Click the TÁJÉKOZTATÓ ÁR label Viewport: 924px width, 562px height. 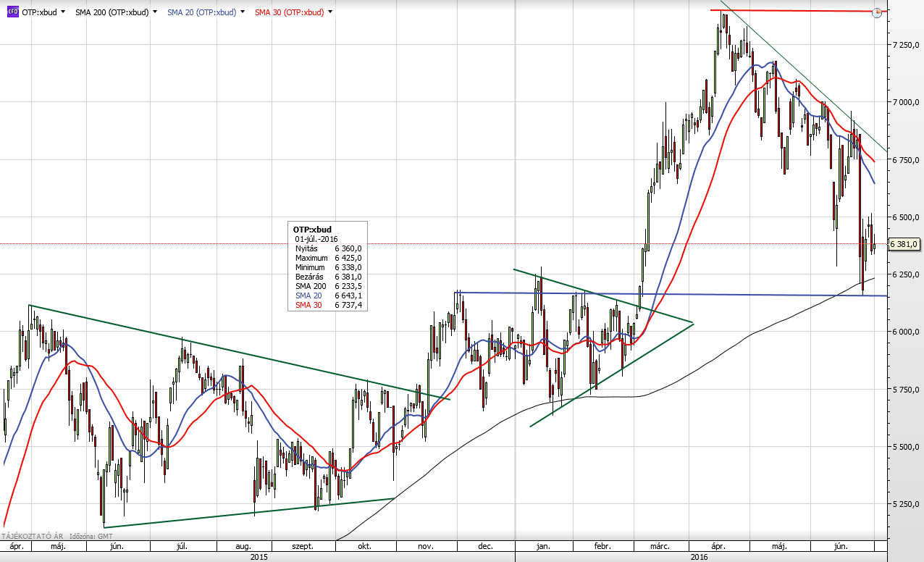[31, 536]
